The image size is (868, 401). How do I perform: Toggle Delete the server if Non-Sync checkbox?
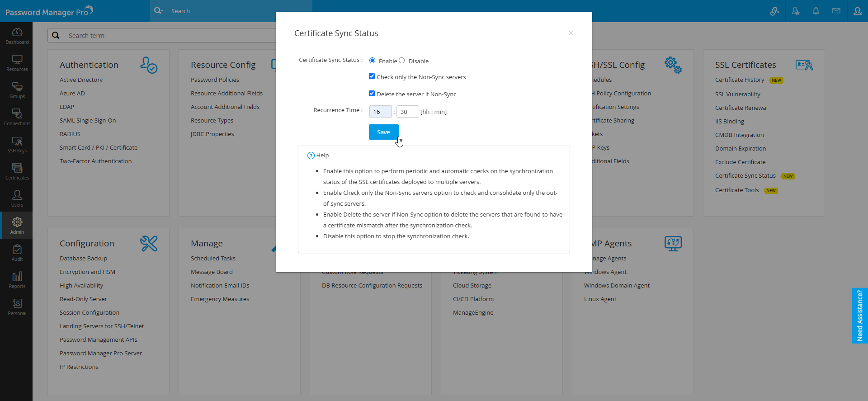point(372,94)
